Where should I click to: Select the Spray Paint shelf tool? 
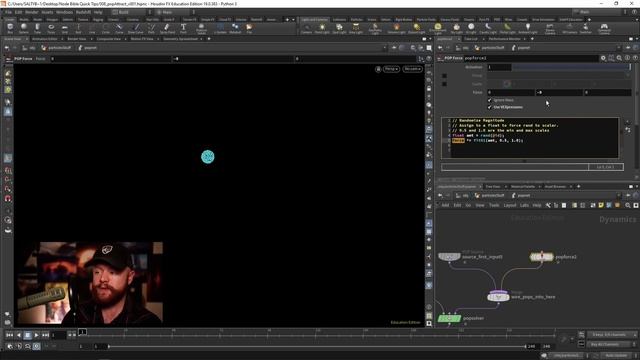click(x=167, y=28)
